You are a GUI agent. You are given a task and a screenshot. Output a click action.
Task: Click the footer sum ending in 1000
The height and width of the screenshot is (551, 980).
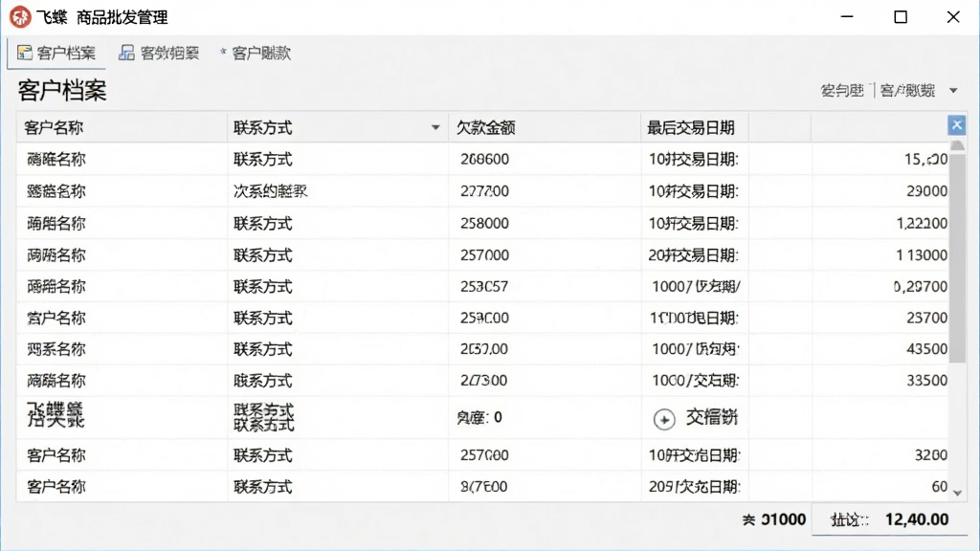[773, 519]
